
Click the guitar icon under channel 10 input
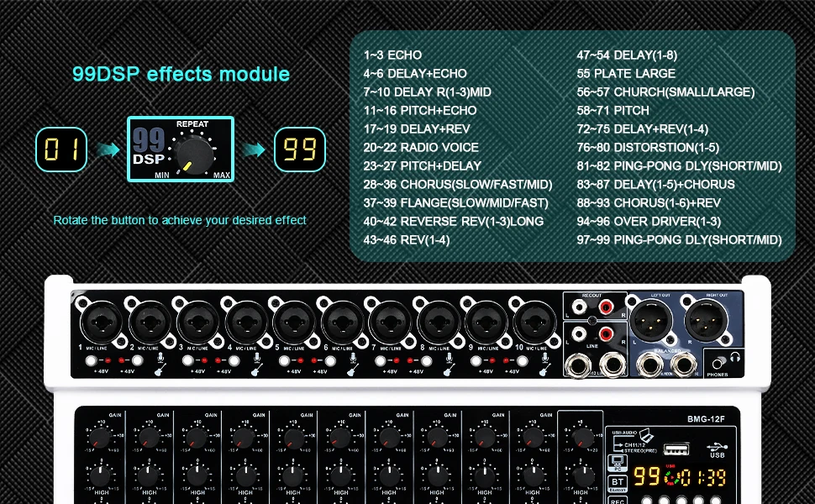[543, 370]
